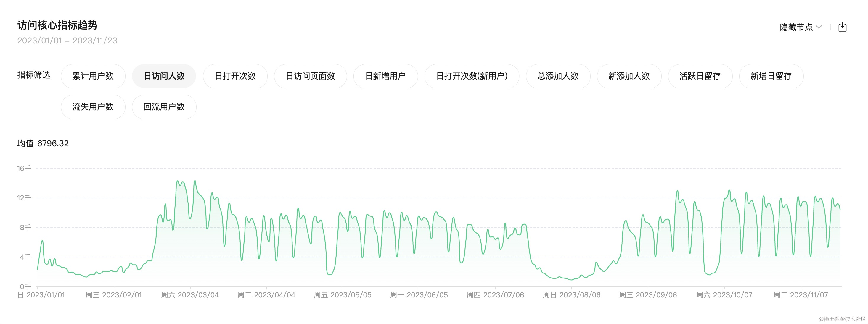Click the date range 2023/01/01 – 2023/11/23
This screenshot has width=868, height=324.
(67, 41)
